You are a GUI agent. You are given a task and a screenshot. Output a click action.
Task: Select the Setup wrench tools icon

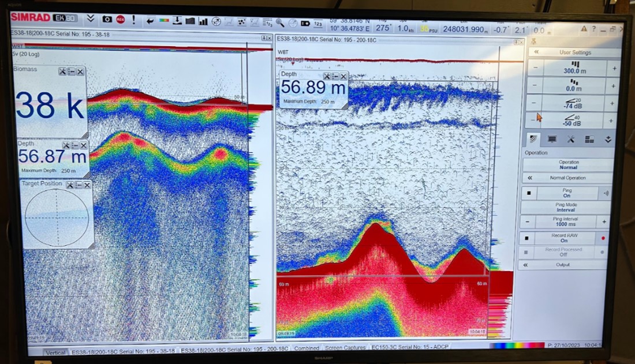pyautogui.click(x=570, y=139)
